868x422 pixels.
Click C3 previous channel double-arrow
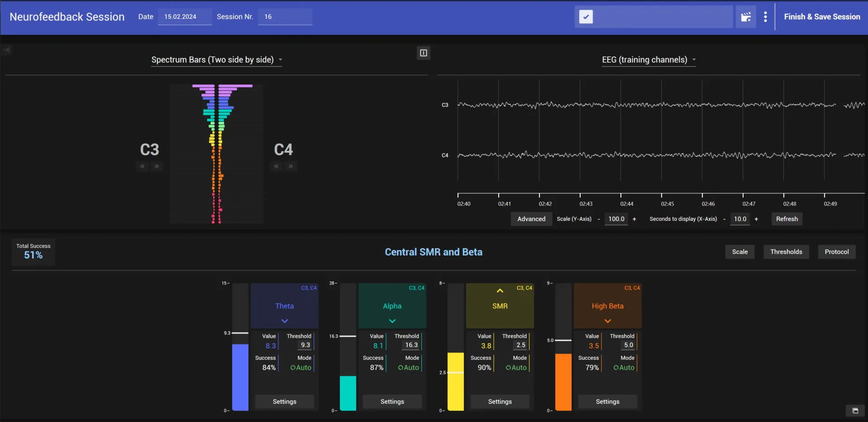(x=142, y=166)
